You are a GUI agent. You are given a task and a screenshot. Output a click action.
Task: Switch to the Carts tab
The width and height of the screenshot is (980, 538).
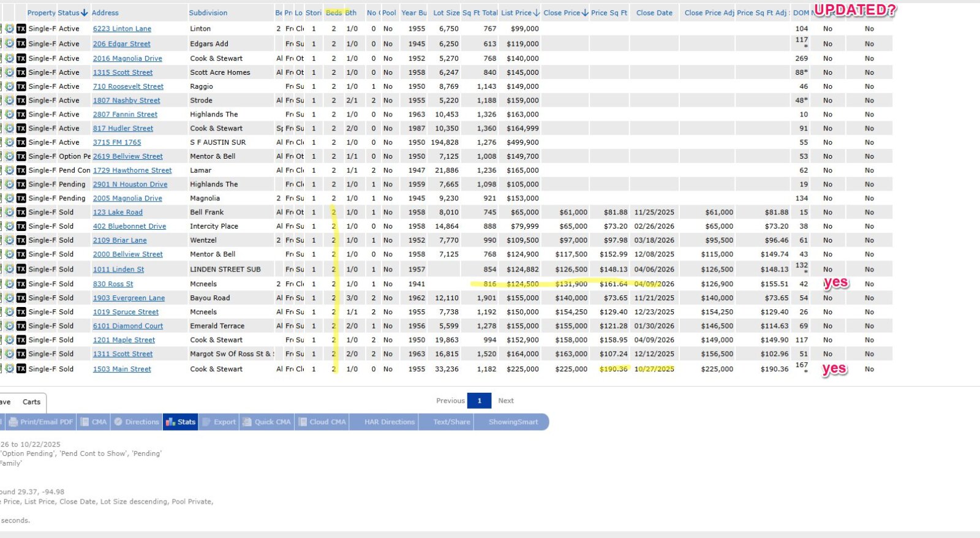point(31,402)
